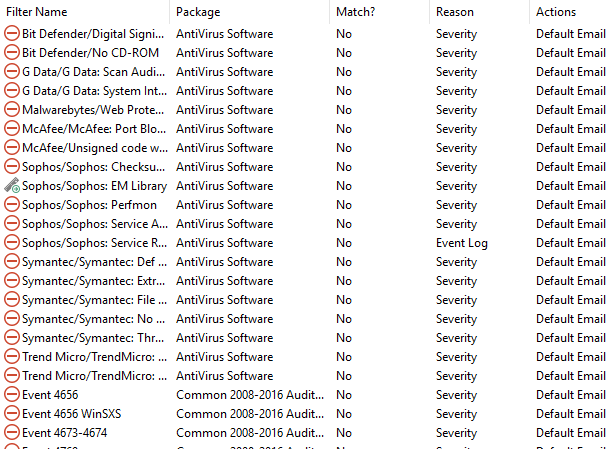Click Default Email in Event 4673-4674 row

coord(570,433)
